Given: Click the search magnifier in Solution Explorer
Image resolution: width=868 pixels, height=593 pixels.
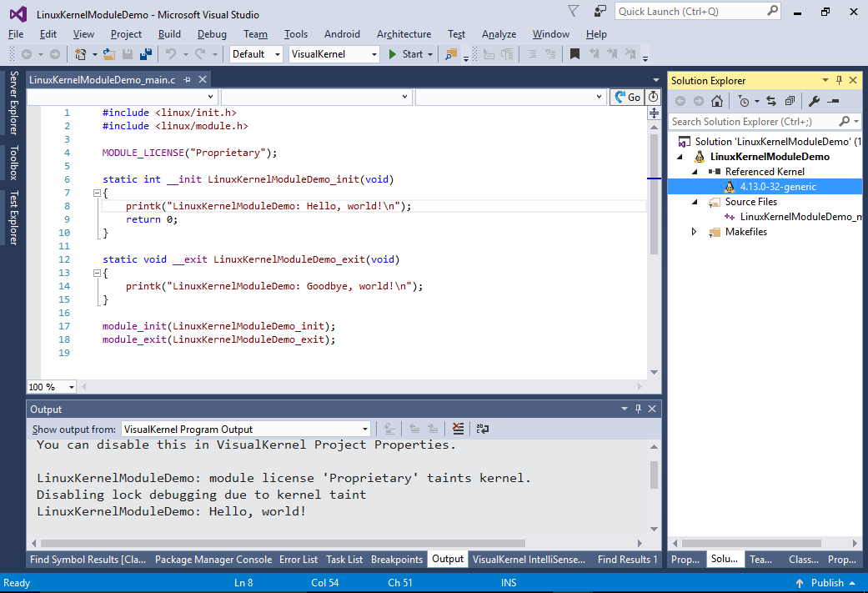Looking at the screenshot, I should [844, 121].
